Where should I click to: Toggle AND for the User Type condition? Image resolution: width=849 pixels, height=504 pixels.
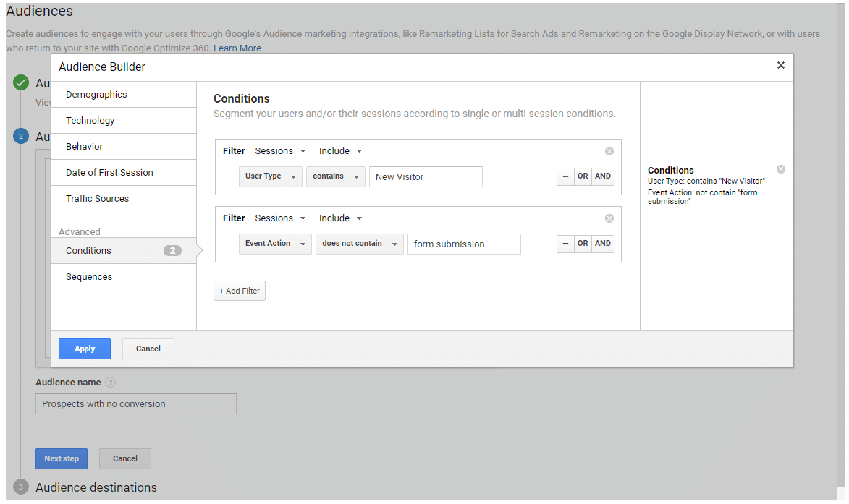click(x=603, y=176)
